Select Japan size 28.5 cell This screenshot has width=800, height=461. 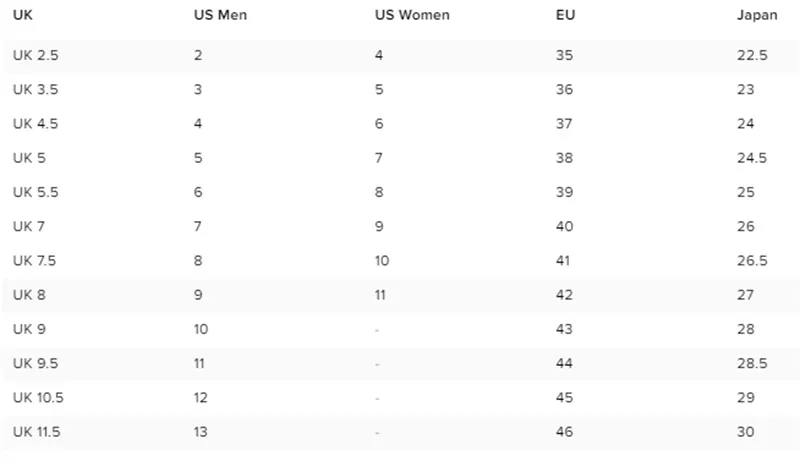pos(752,363)
